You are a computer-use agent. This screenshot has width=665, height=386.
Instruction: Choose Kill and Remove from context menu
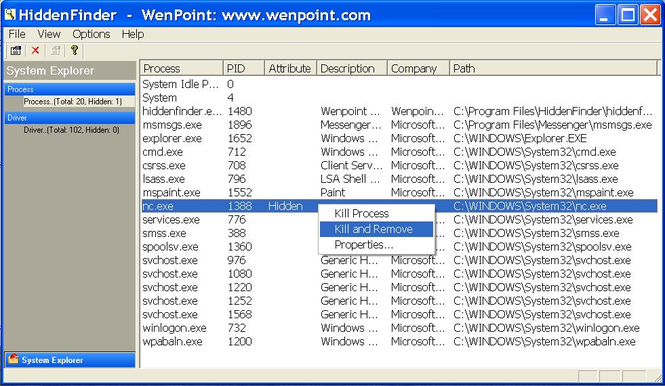tap(376, 229)
